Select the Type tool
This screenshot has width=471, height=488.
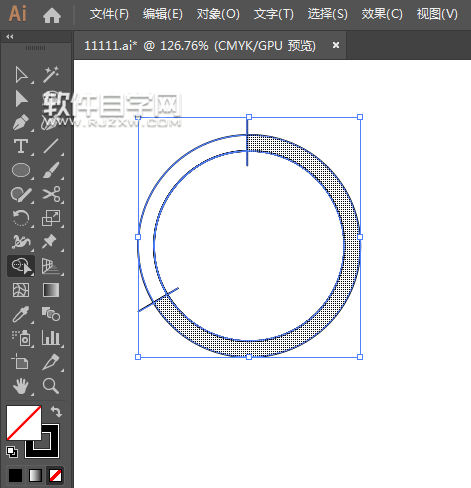click(x=21, y=146)
